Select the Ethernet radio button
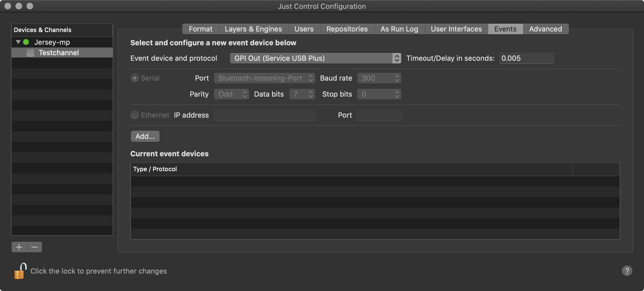Image resolution: width=644 pixels, height=291 pixels. (134, 115)
